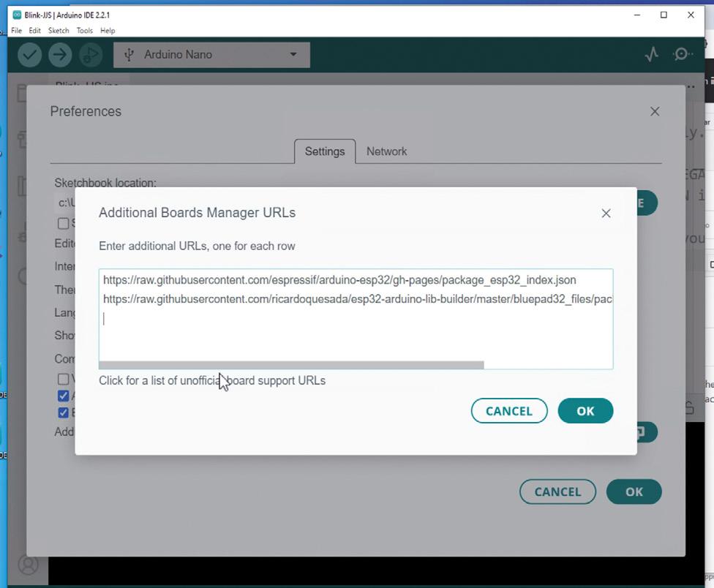Toggle the unchecked checkbox below Sketchbook location
Screen dimensions: 714x588
(x=64, y=224)
